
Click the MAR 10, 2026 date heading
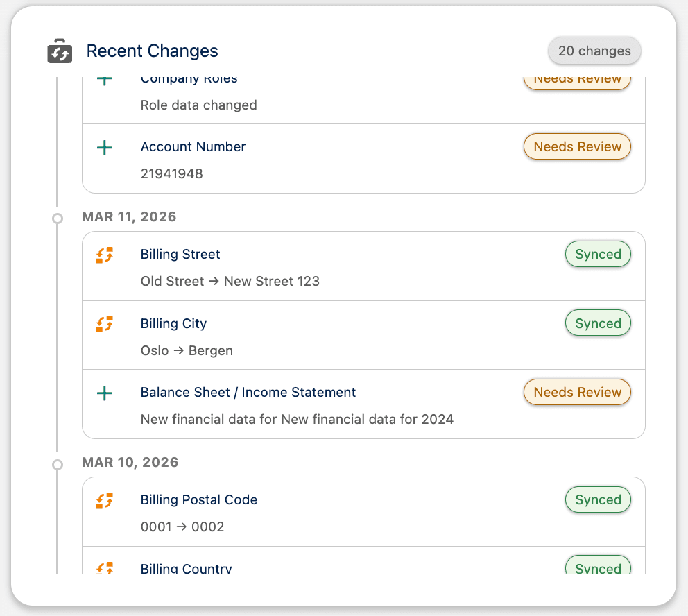pyautogui.click(x=130, y=462)
